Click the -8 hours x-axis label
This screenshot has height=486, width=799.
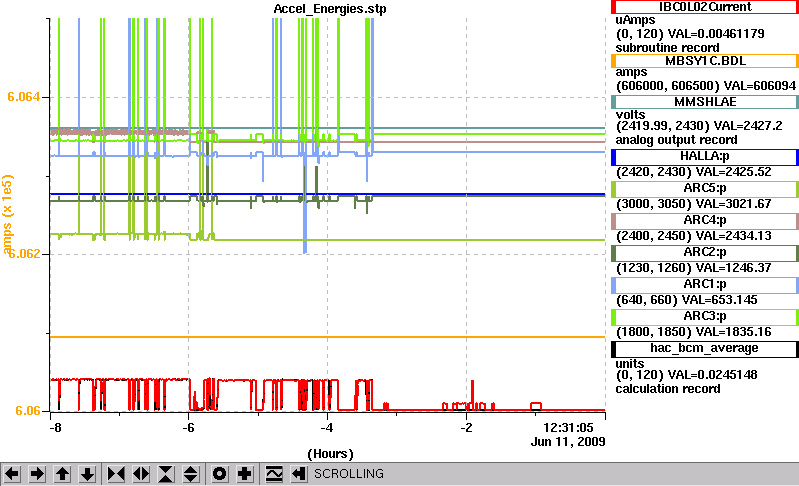[x=55, y=427]
